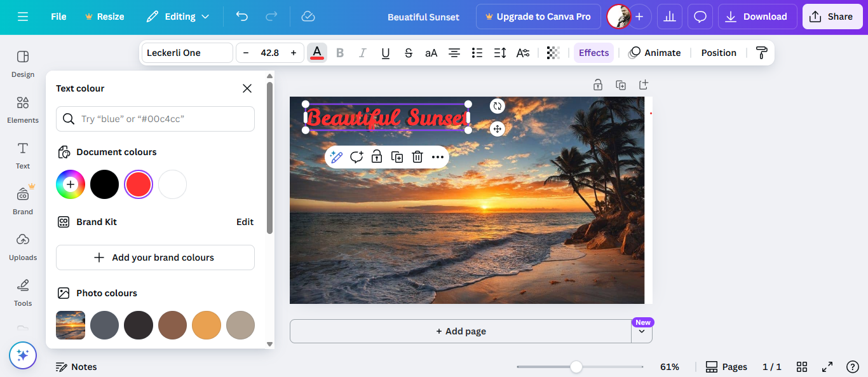The height and width of the screenshot is (377, 868).
Task: Click the delete trash icon on floating toolbar
Action: point(417,157)
